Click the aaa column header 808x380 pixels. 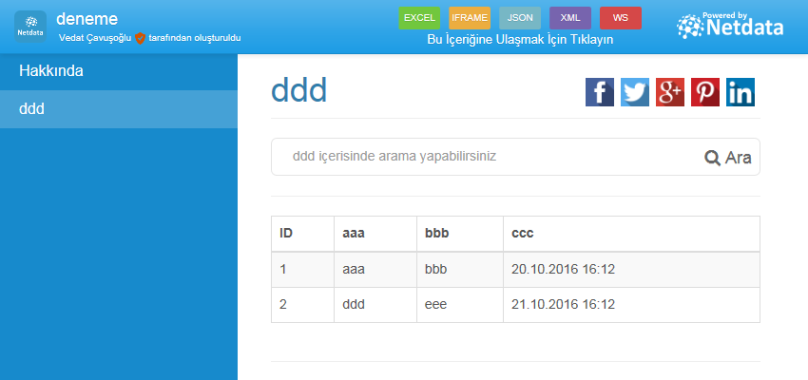pyautogui.click(x=354, y=233)
